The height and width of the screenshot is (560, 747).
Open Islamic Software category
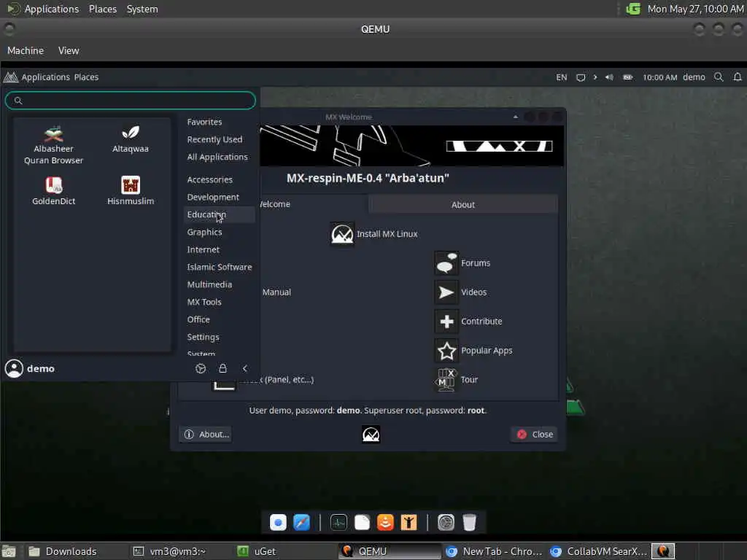point(219,267)
